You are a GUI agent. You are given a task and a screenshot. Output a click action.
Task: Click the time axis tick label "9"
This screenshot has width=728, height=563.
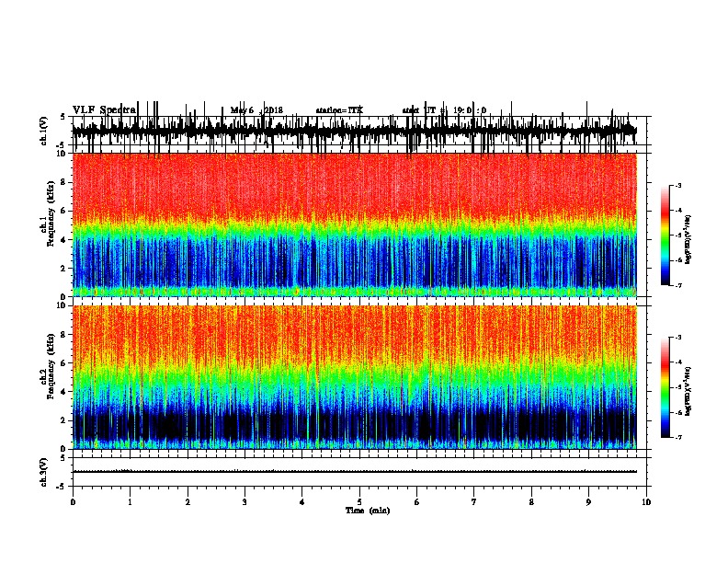[588, 502]
